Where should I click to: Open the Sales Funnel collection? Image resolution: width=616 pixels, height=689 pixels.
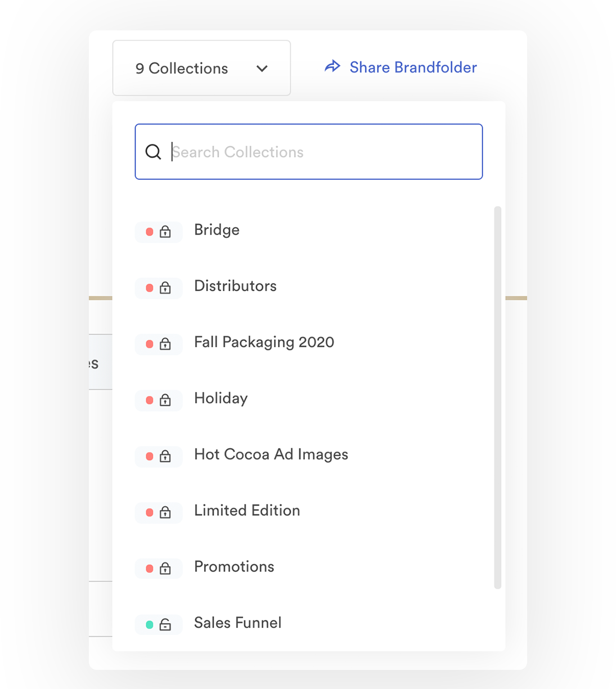click(x=237, y=623)
